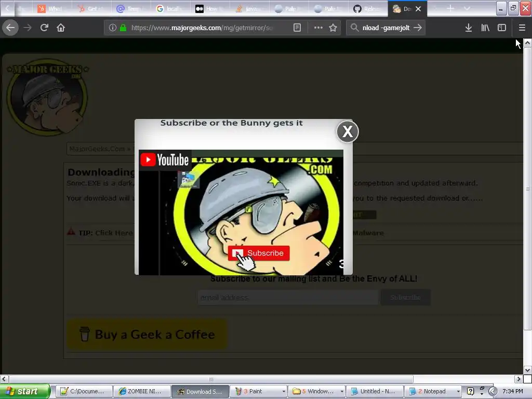Open the Firefox hamburger menu
The width and height of the screenshot is (532, 399).
522,28
